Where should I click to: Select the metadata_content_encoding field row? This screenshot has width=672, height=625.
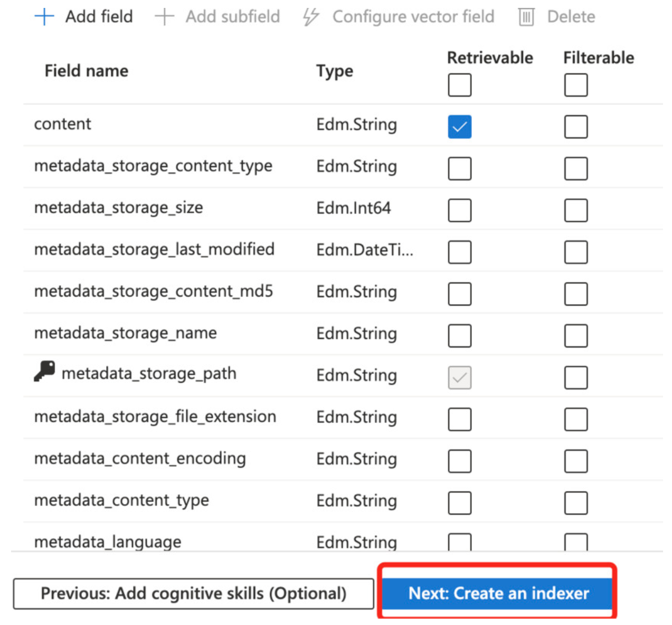[x=140, y=458]
